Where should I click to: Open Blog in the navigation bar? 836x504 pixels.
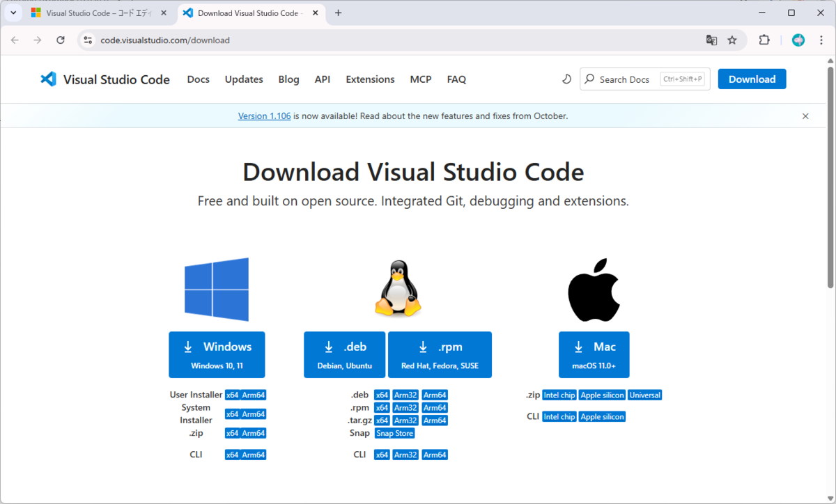(x=288, y=79)
